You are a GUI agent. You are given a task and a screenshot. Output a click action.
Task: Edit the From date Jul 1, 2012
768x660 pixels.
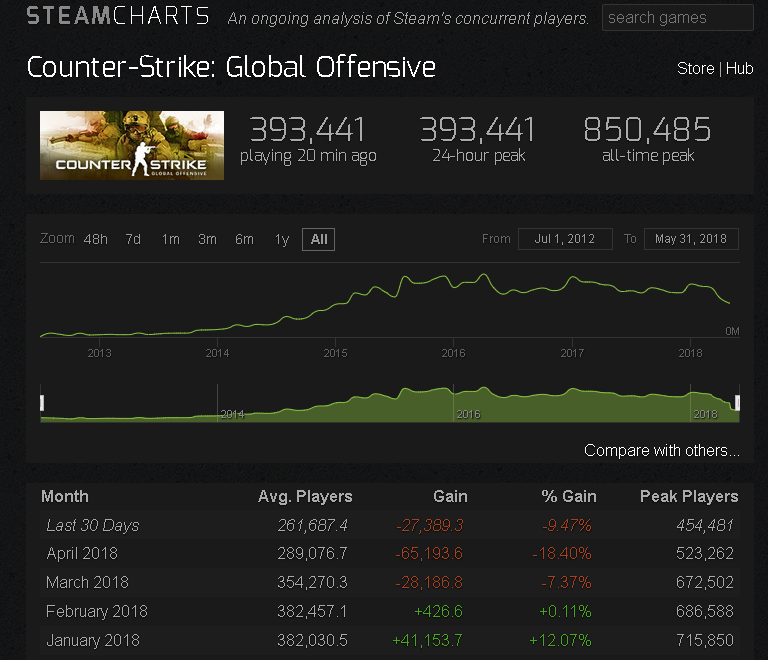click(565, 239)
